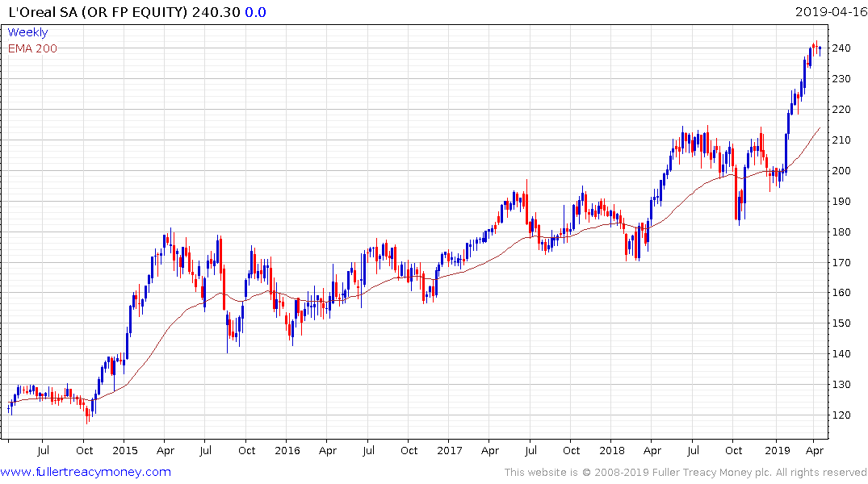Click the 160 price axis label
The image size is (868, 484).
point(841,293)
